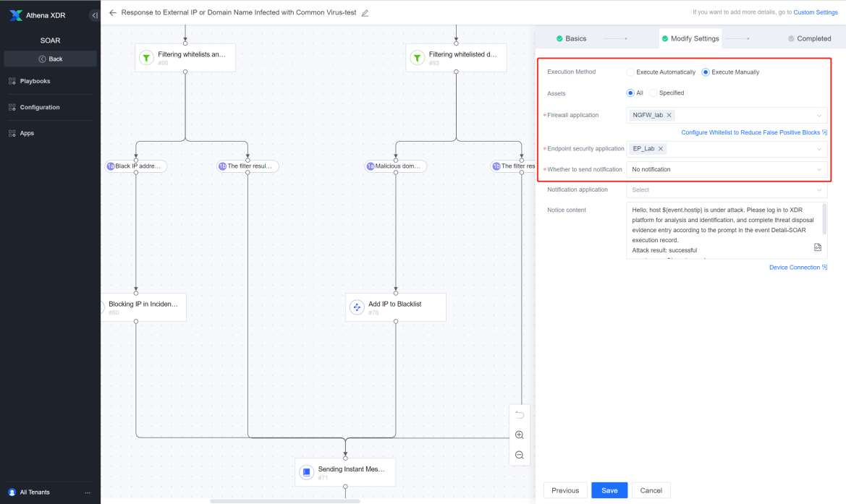
Task: Click the All Tenants user avatar icon
Action: click(x=12, y=492)
